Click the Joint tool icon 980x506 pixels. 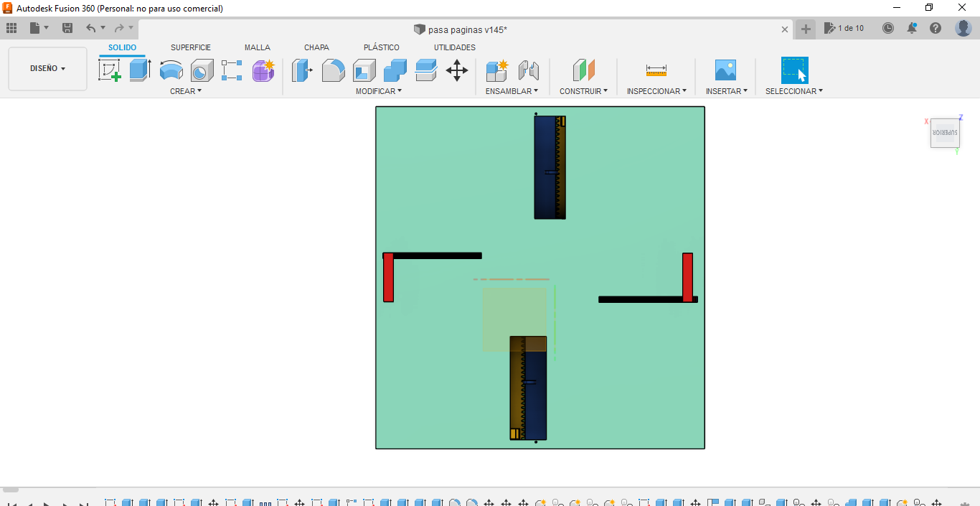(x=528, y=70)
